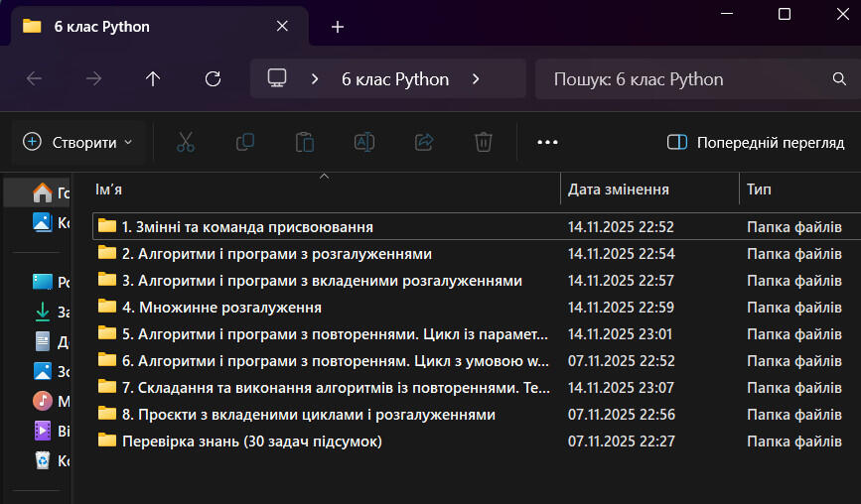Click the folder icon of 'Перевірка знань'
Screen dimensions: 861x504
point(107,440)
